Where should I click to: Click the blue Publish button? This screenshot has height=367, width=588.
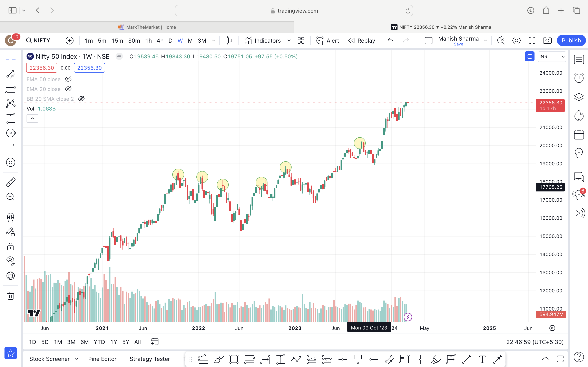pyautogui.click(x=571, y=41)
